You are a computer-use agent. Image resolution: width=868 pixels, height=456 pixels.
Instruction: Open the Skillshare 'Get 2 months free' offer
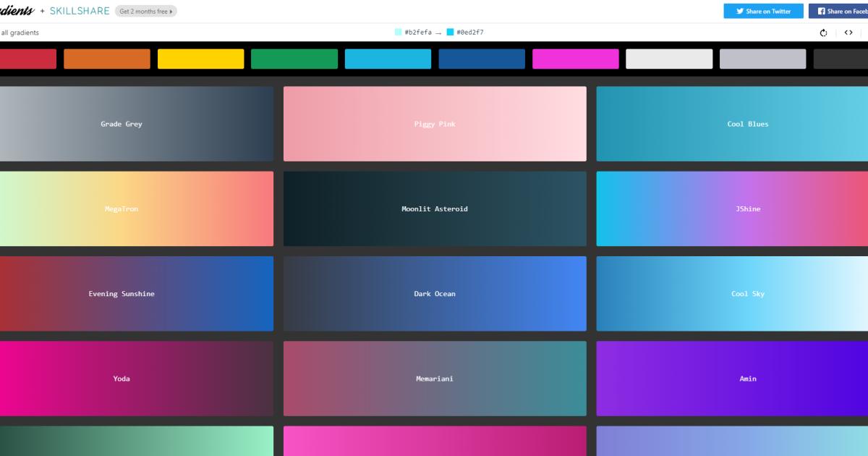pyautogui.click(x=146, y=11)
